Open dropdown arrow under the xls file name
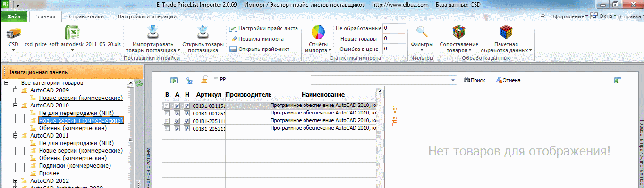This screenshot has width=644, height=188. (73, 50)
